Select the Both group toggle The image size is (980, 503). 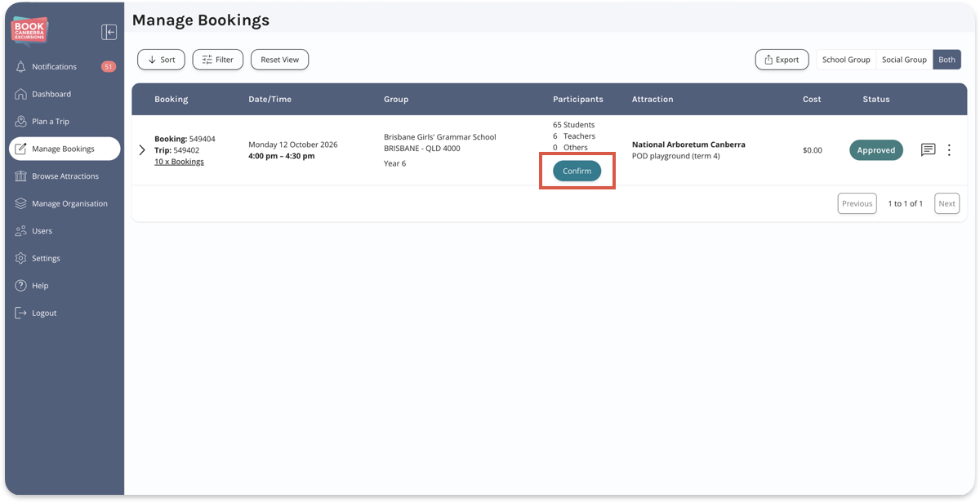(947, 60)
